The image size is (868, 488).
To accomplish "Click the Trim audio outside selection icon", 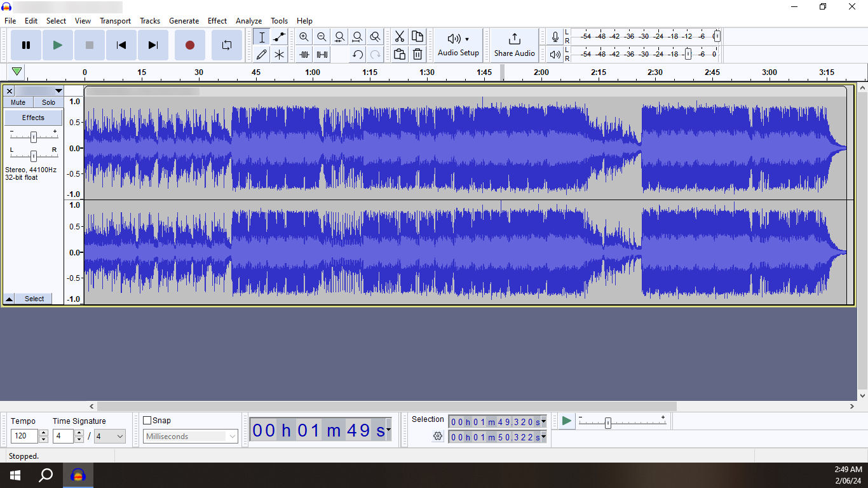I will 304,55.
